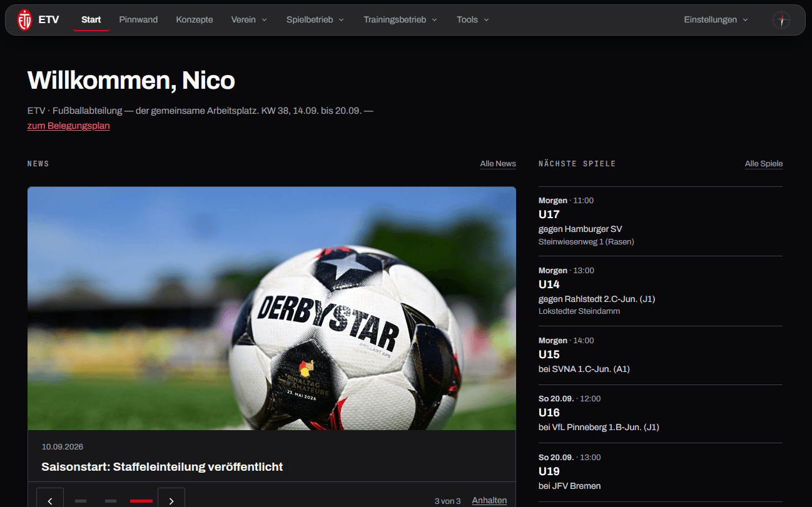Expand the Tools dropdown menu

pos(473,20)
